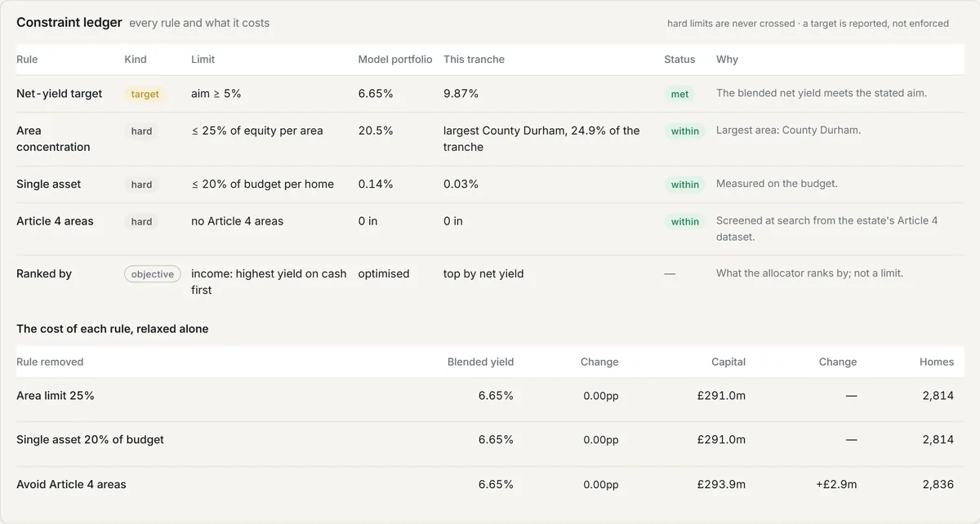This screenshot has width=980, height=524.
Task: Select 'Single asset 20% of budget' row label
Action: coord(90,440)
